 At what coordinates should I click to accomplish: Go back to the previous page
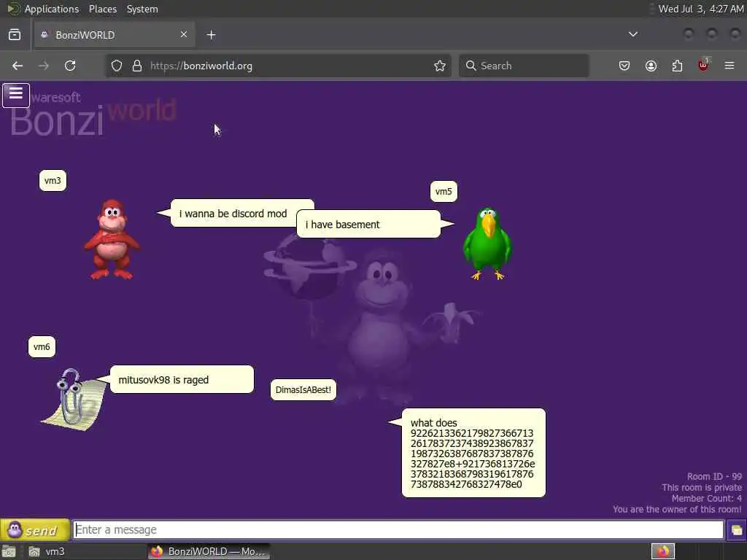coord(18,66)
